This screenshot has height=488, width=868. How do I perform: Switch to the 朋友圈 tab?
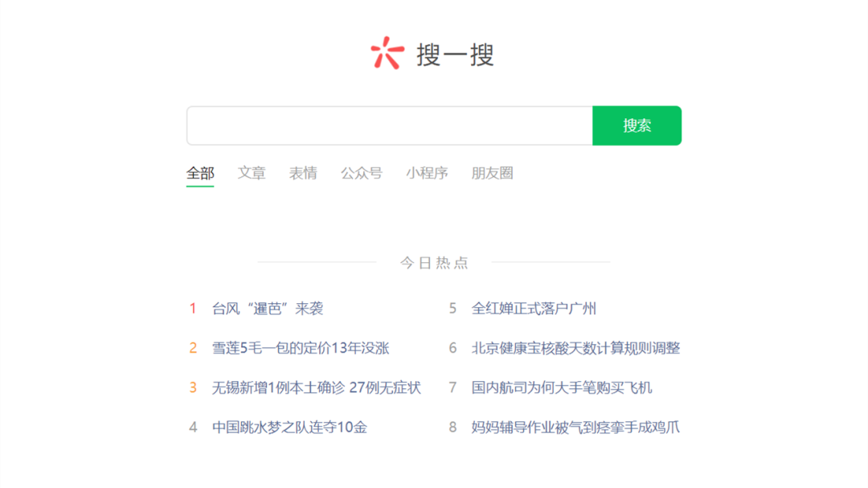coord(493,173)
